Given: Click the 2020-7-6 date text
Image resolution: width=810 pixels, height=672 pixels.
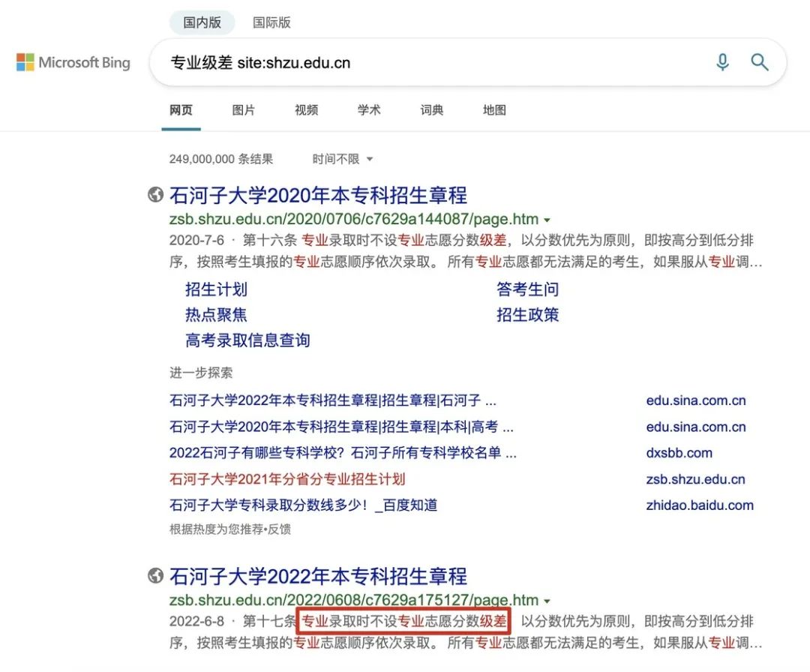Looking at the screenshot, I should (196, 240).
